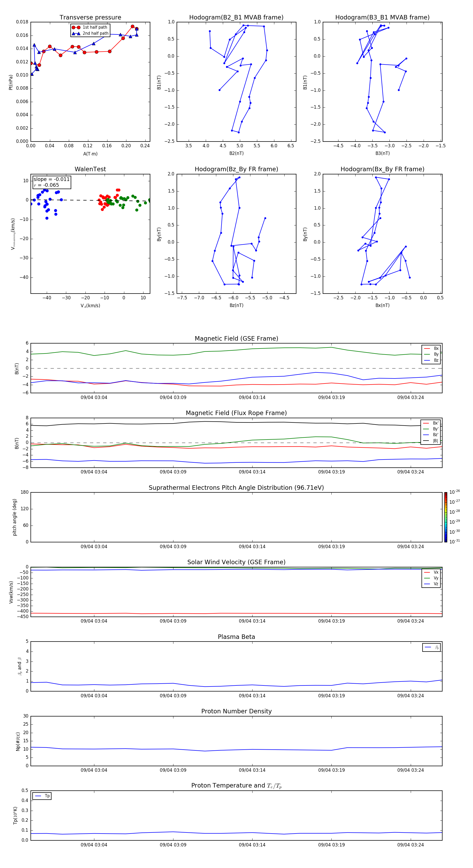Click the "Bx'" entry in Flux Rope legend

pyautogui.click(x=431, y=423)
